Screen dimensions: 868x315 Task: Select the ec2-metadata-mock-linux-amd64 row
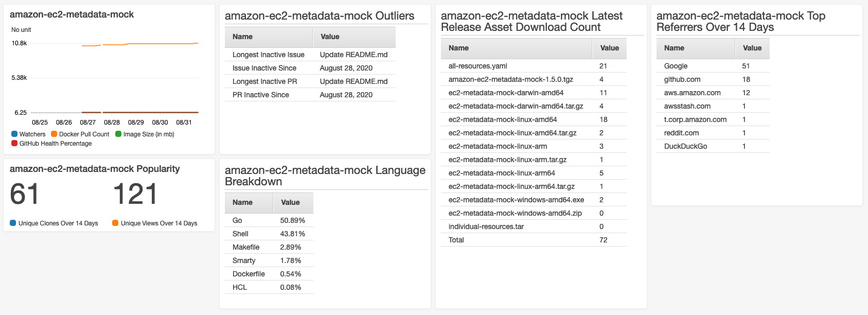[534, 119]
